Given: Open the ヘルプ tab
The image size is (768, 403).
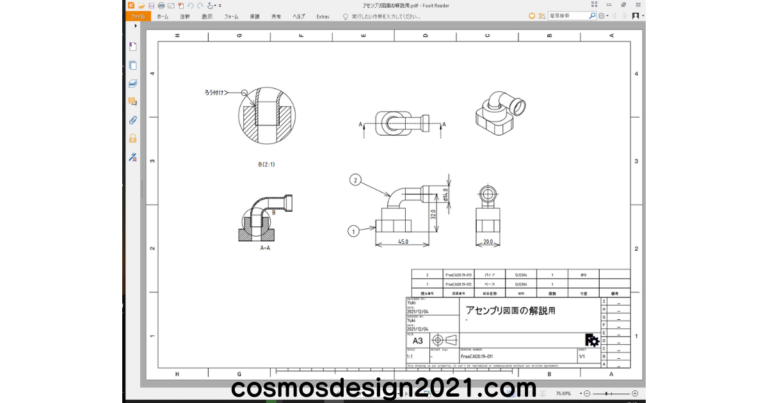Looking at the screenshot, I should point(298,17).
